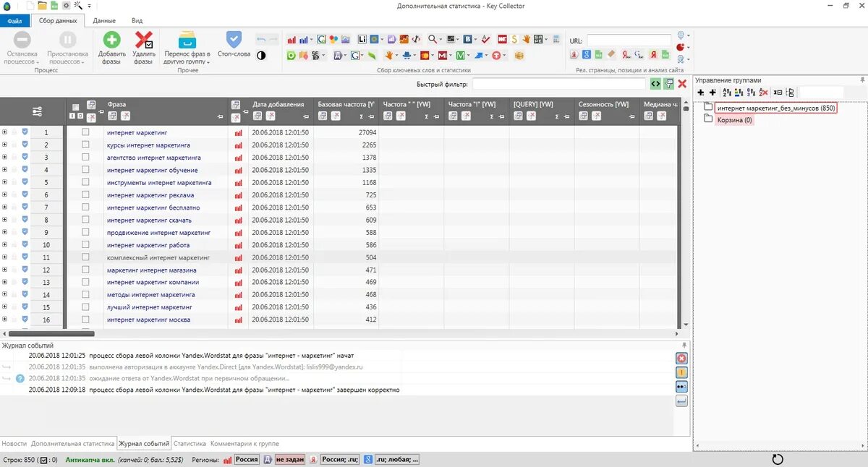Click the table settings sliders icon

click(x=38, y=111)
